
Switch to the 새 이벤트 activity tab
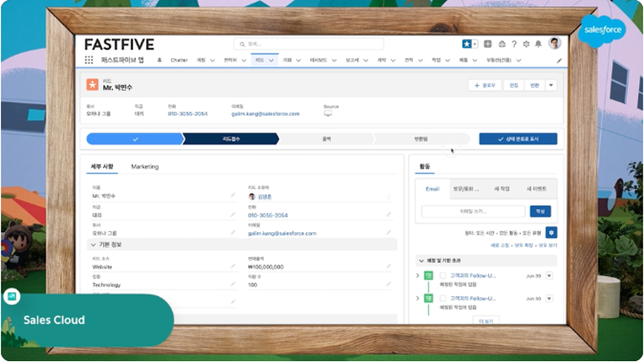[536, 189]
